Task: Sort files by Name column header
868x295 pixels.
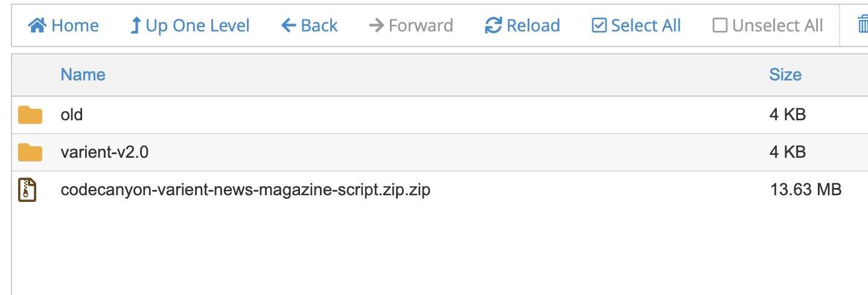Action: (x=83, y=74)
